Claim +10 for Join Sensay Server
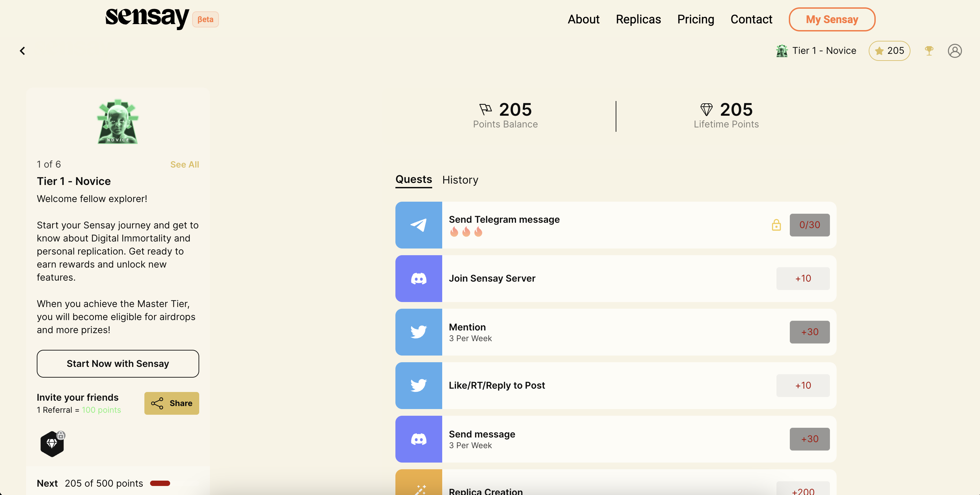This screenshot has width=980, height=495. click(x=803, y=279)
